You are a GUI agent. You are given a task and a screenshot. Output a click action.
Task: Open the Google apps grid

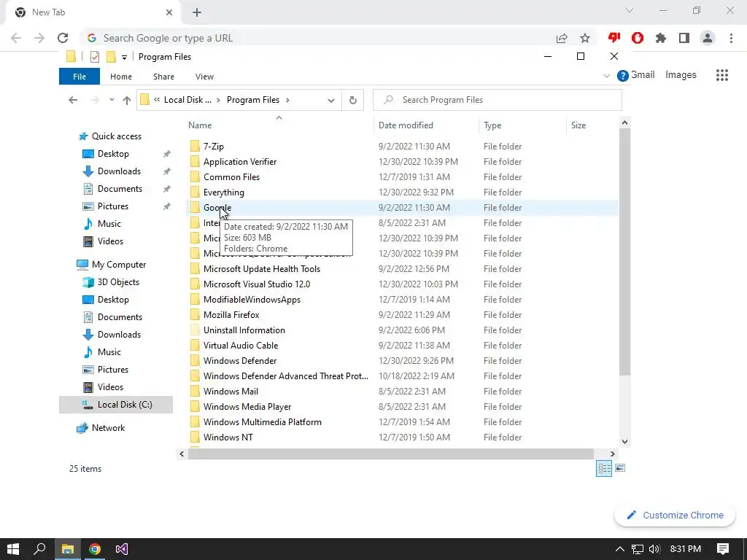pos(722,75)
